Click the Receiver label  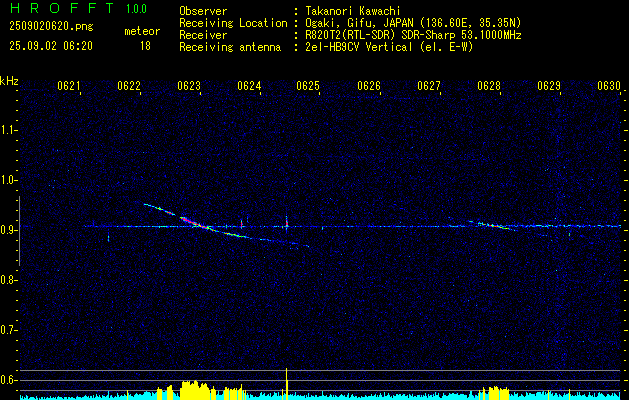coord(203,35)
